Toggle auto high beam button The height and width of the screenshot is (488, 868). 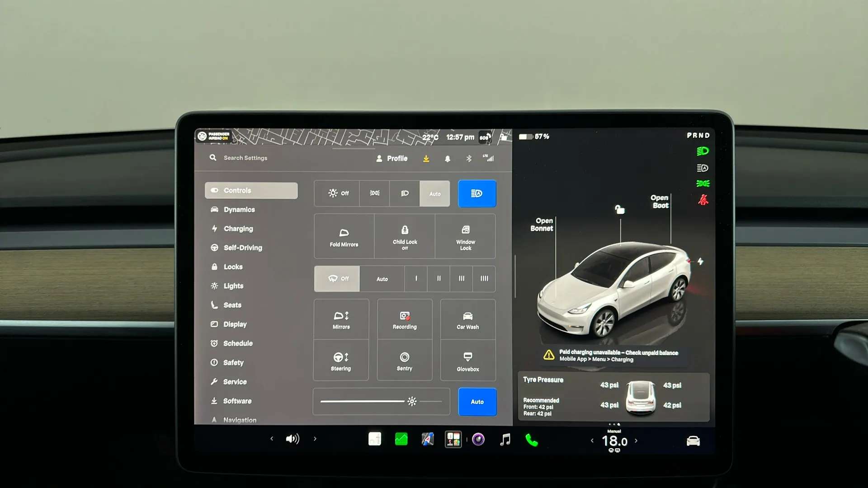pos(477,193)
